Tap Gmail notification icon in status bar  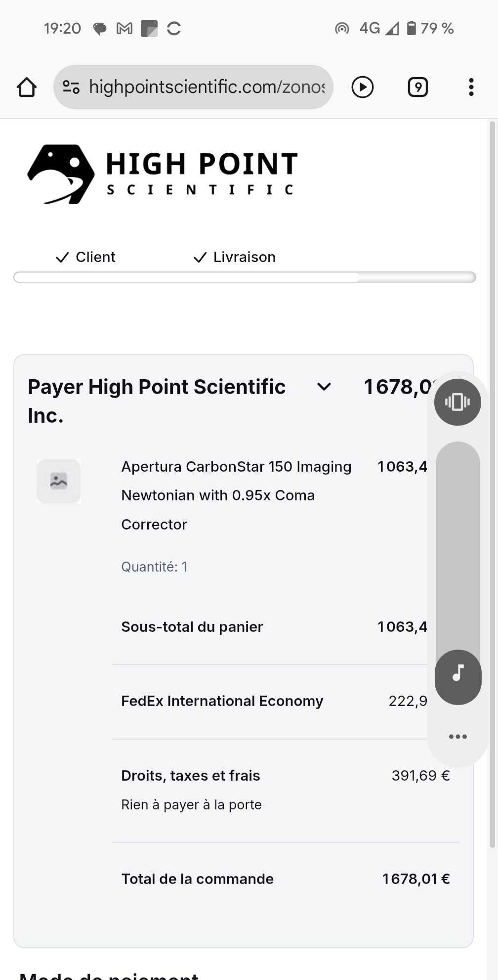point(124,29)
